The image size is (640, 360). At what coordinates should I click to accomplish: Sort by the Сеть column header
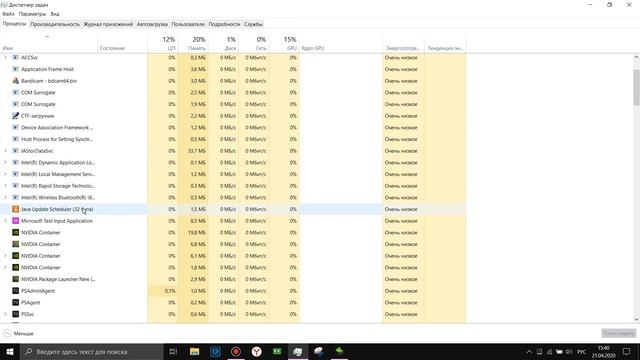pos(254,43)
